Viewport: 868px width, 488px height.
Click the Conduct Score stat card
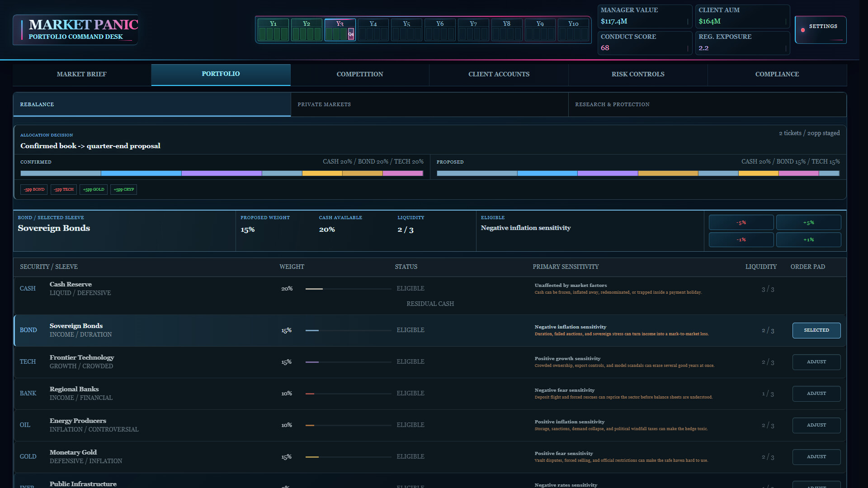(645, 43)
